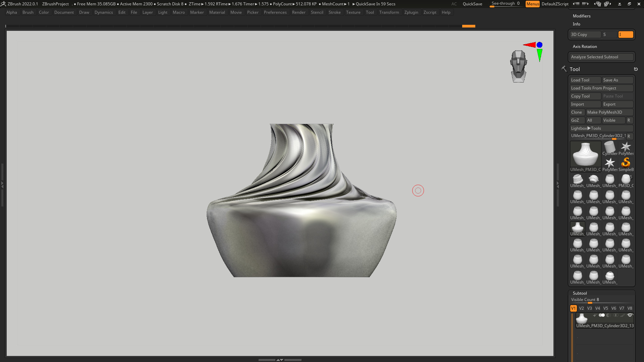Select the ribbed UMesh tool thumbnail in grid
Image resolution: width=644 pixels, height=362 pixels.
tap(577, 180)
